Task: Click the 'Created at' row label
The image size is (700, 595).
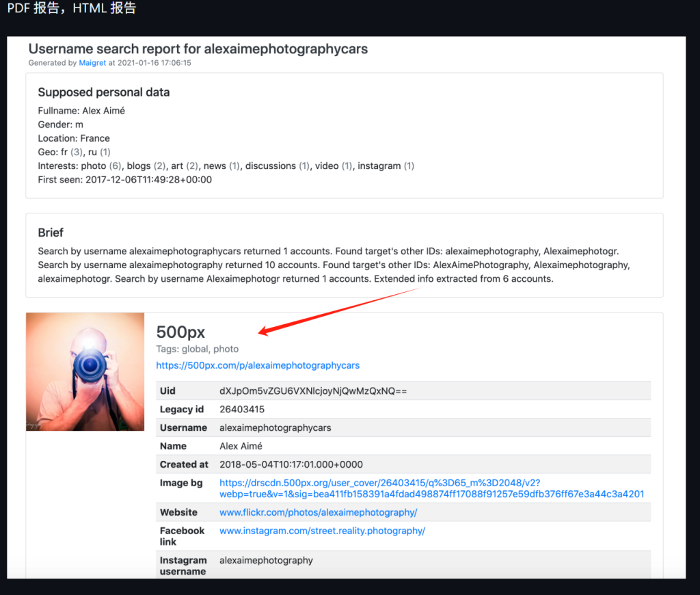Action: 184,464
